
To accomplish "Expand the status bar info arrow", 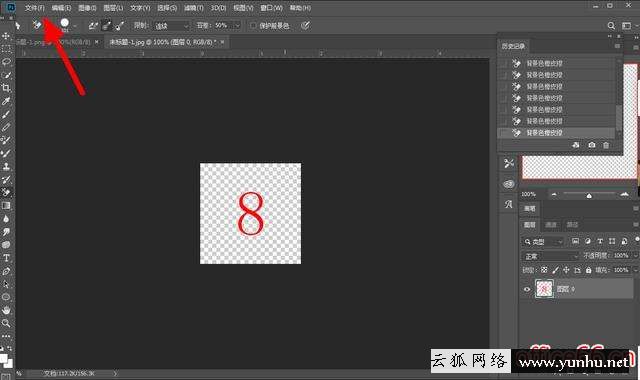I will click(x=115, y=373).
